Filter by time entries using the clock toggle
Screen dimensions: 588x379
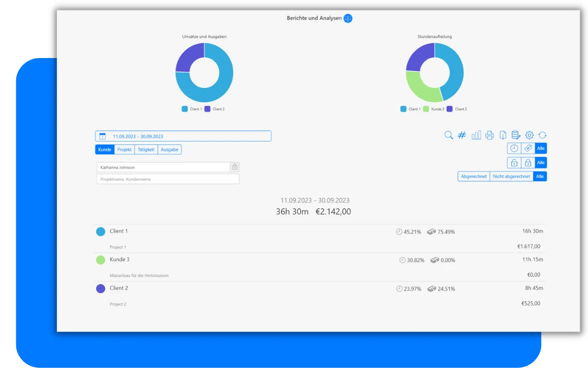pyautogui.click(x=514, y=149)
